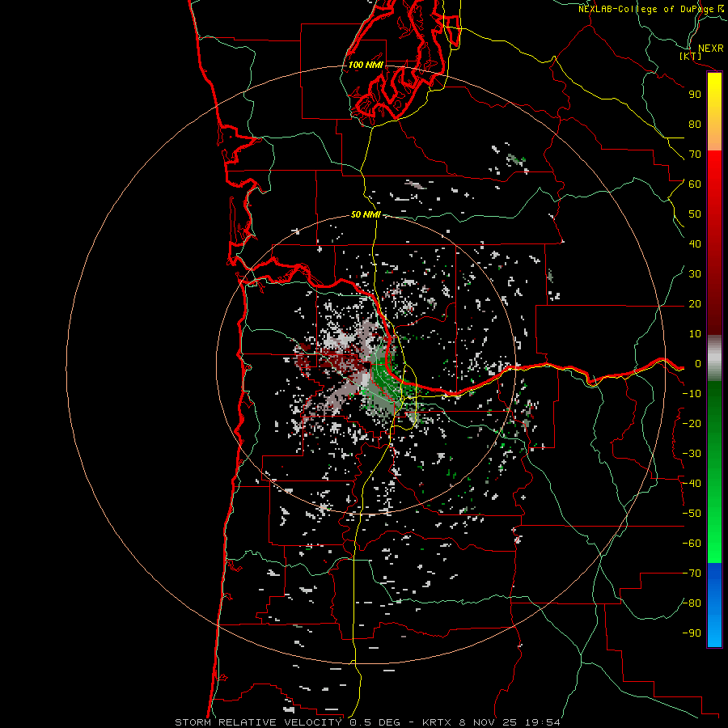Click the -80 value on velocity scale
Image resolution: width=728 pixels, height=728 pixels.
pyautogui.click(x=692, y=603)
